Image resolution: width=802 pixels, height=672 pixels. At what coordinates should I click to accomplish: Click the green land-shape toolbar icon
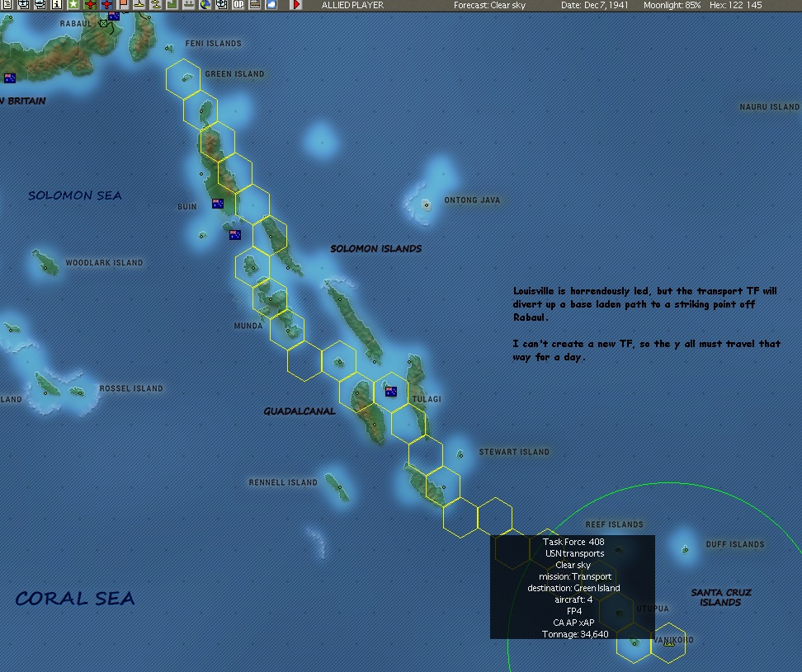(x=172, y=5)
